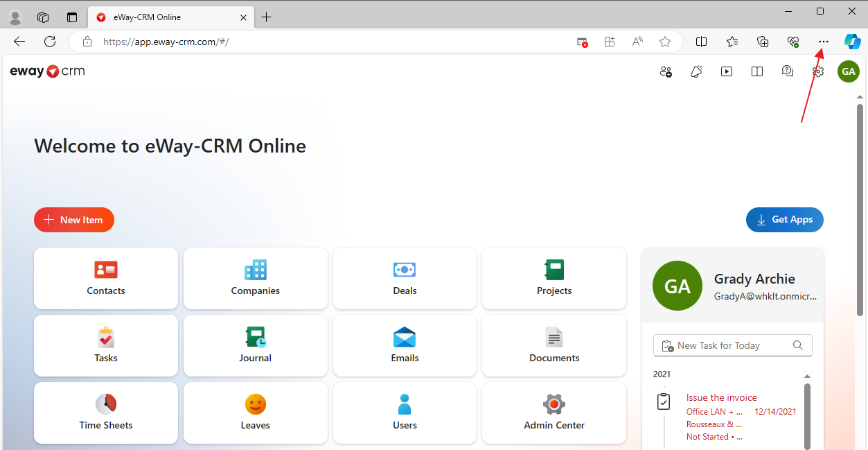Image resolution: width=868 pixels, height=450 pixels.
Task: Open the video tutorials play icon
Action: [x=727, y=71]
